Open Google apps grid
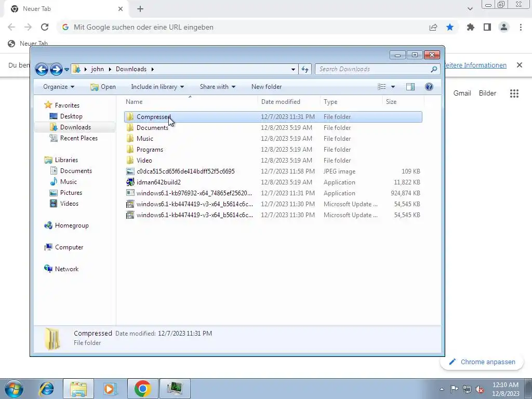 [x=514, y=94]
